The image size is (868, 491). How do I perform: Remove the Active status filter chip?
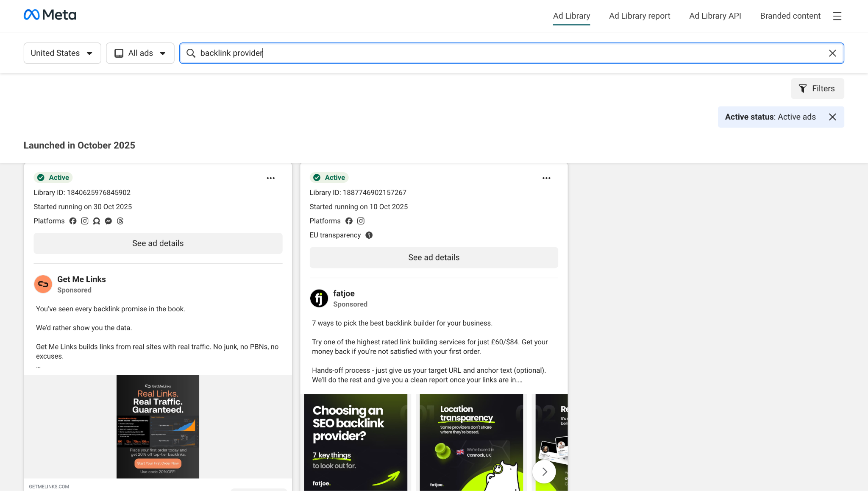point(832,117)
